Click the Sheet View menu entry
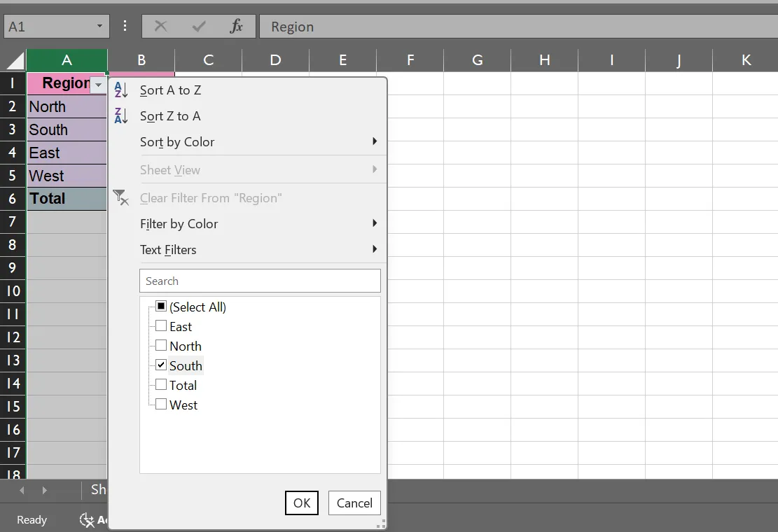 pyautogui.click(x=248, y=170)
